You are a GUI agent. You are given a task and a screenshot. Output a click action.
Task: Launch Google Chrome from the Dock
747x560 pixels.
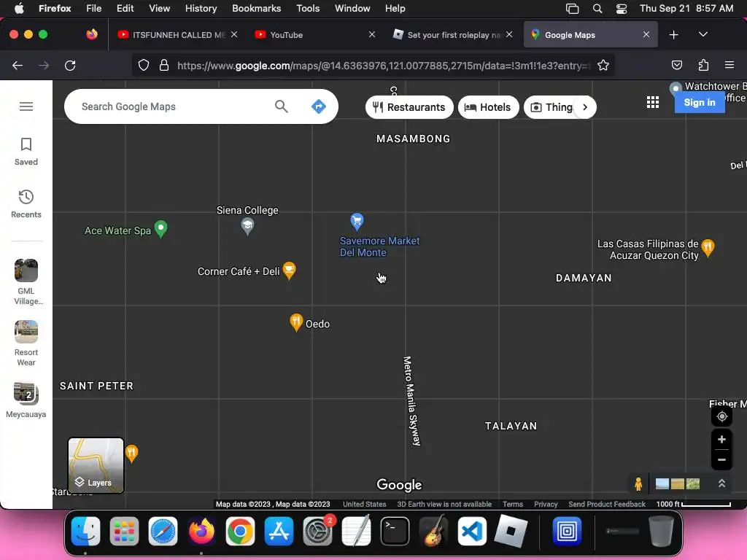coord(240,531)
